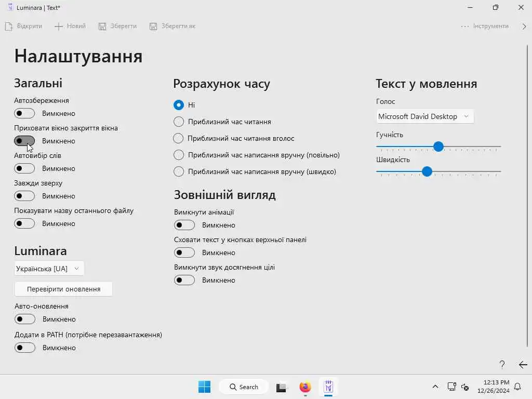Toggle Вимкнути звук досягнення цілі switch
Viewport: 532px width, 399px height.
click(184, 280)
